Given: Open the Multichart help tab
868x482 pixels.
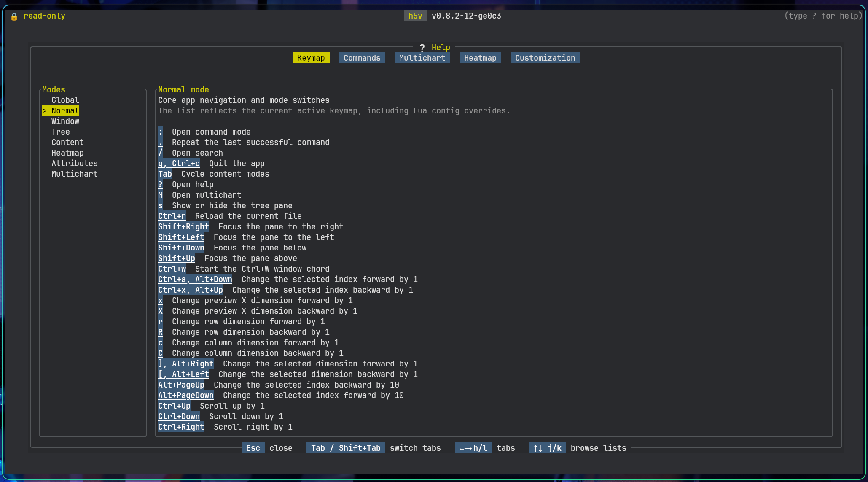Looking at the screenshot, I should [422, 58].
